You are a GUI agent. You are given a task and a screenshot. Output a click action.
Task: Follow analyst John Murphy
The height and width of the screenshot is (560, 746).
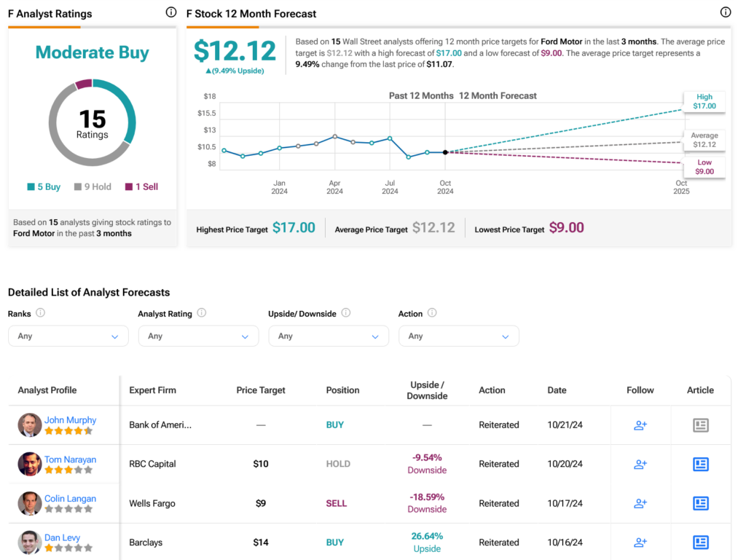pos(640,425)
